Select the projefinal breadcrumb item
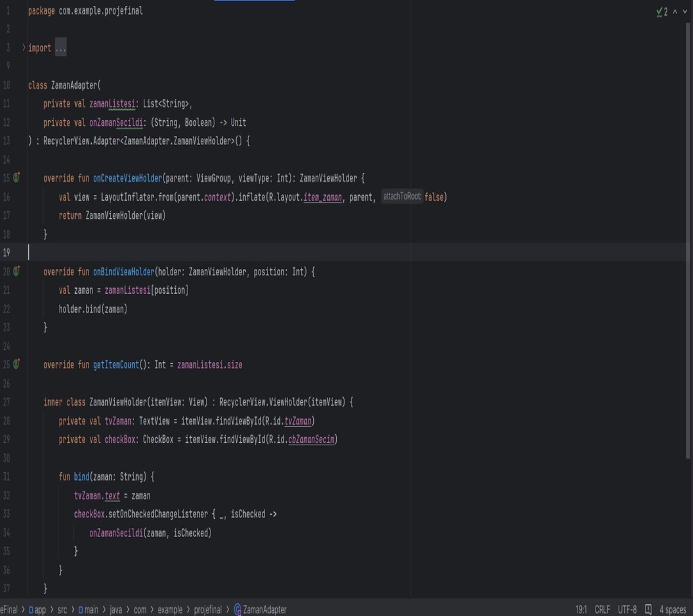The image size is (693, 616). coord(208,610)
